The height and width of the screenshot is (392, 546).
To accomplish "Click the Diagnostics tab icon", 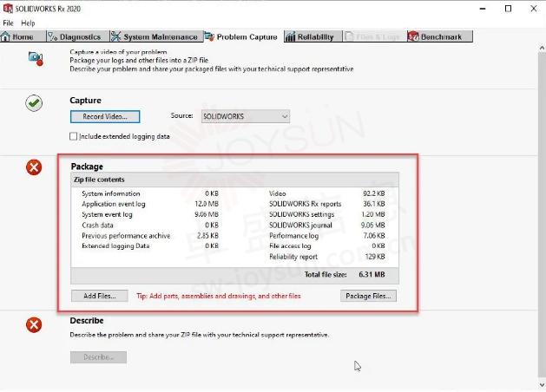I will click(53, 36).
